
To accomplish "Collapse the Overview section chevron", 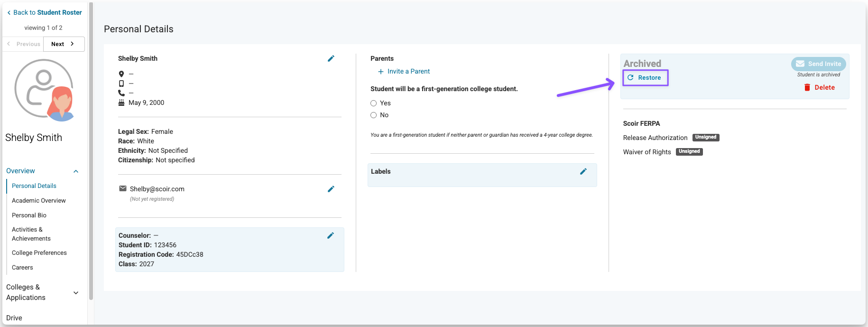I will coord(76,171).
